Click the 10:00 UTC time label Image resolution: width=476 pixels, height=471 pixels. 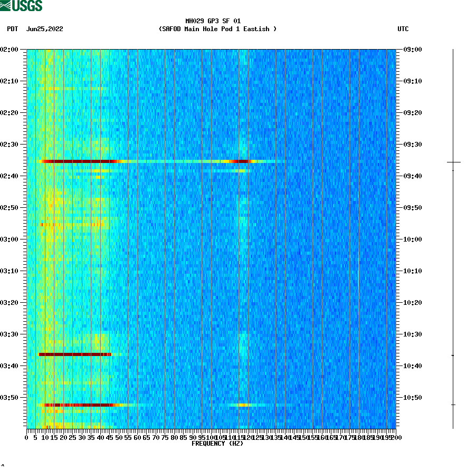412,240
